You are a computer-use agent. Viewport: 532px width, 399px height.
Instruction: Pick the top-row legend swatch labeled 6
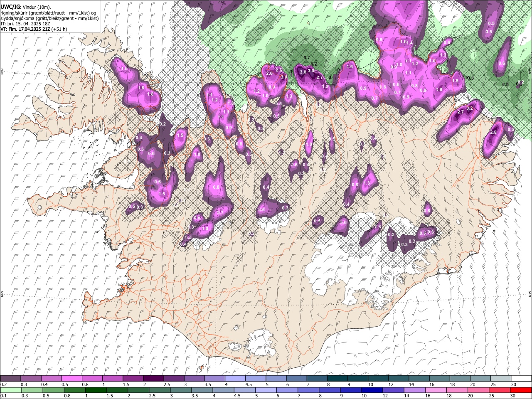click(296, 379)
